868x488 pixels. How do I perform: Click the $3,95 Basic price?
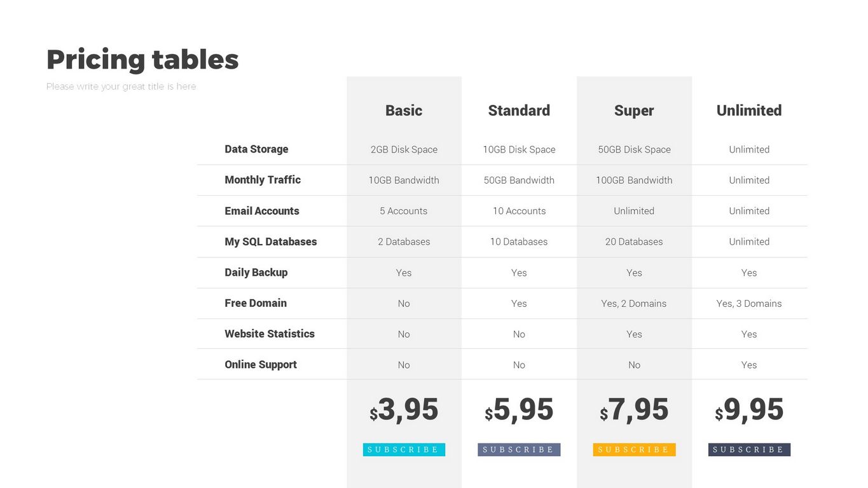tap(404, 410)
